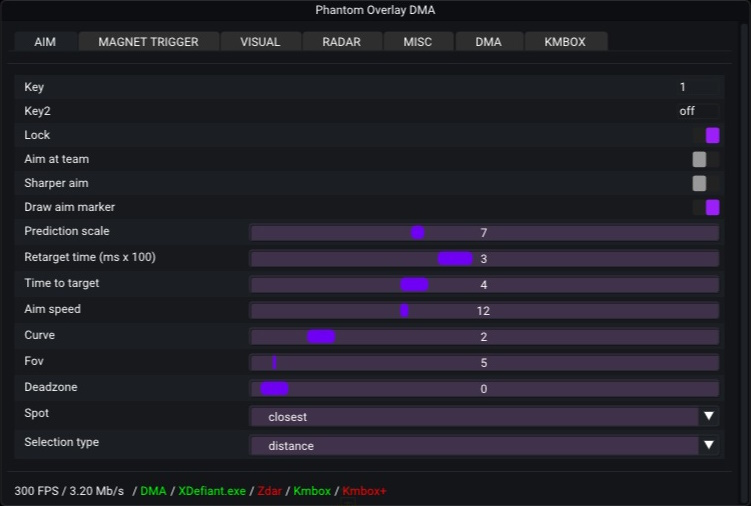Click the Draw aim marker label
This screenshot has width=751, height=506.
coord(69,207)
